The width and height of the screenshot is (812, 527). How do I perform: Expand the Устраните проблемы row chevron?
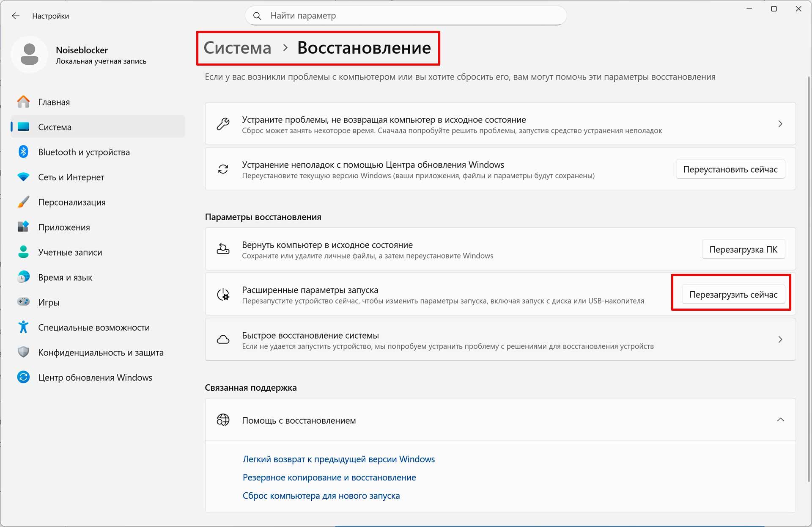tap(780, 124)
